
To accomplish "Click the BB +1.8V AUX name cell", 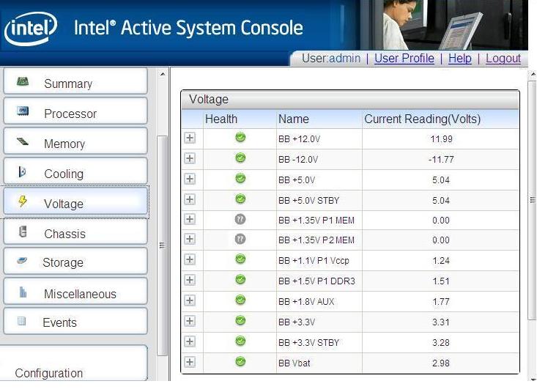I will click(319, 302).
